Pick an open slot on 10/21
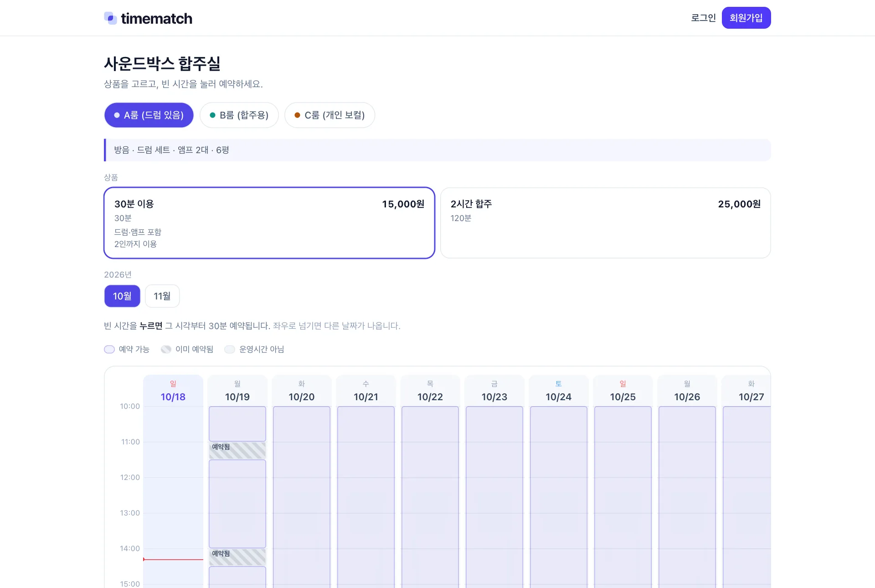 (x=366, y=497)
